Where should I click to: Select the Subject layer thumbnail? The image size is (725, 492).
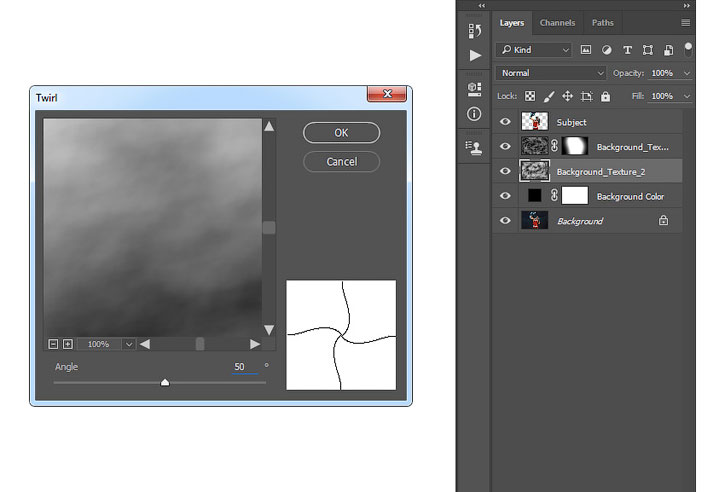535,122
